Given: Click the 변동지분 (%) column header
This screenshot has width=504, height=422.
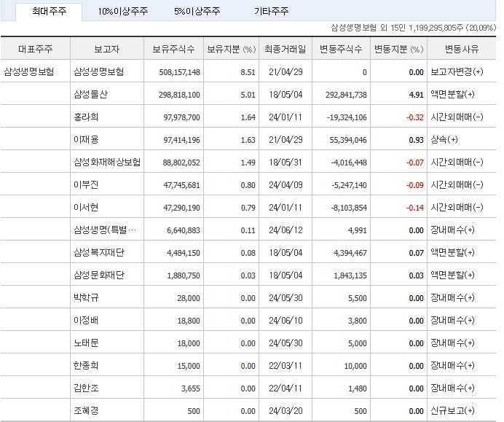Looking at the screenshot, I should pyautogui.click(x=399, y=49).
